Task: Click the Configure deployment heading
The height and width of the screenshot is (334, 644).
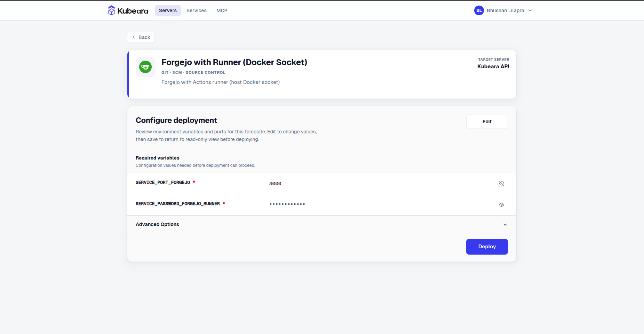Action: 176,121
